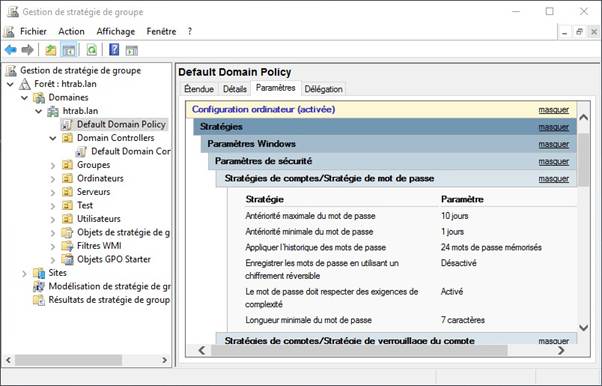This screenshot has width=602, height=386.
Task: Switch to the Délégation tab
Action: pyautogui.click(x=323, y=89)
